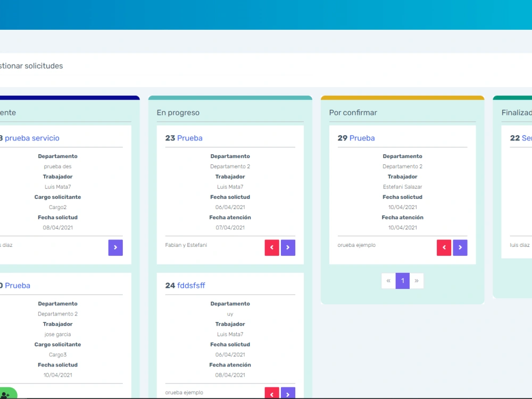The height and width of the screenshot is (399, 532).
Task: Click the 'Por confirmar' column header
Action: 353,113
